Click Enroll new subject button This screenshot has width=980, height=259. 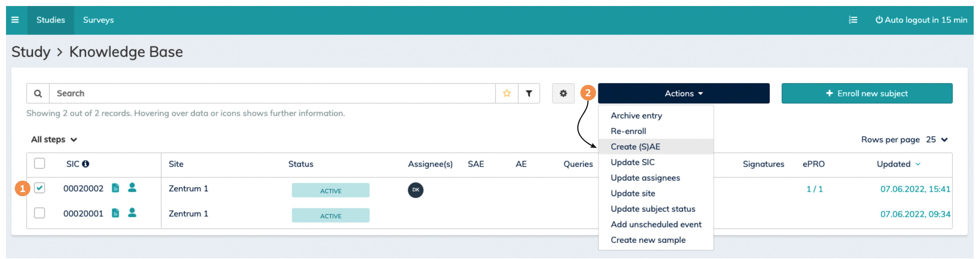867,93
